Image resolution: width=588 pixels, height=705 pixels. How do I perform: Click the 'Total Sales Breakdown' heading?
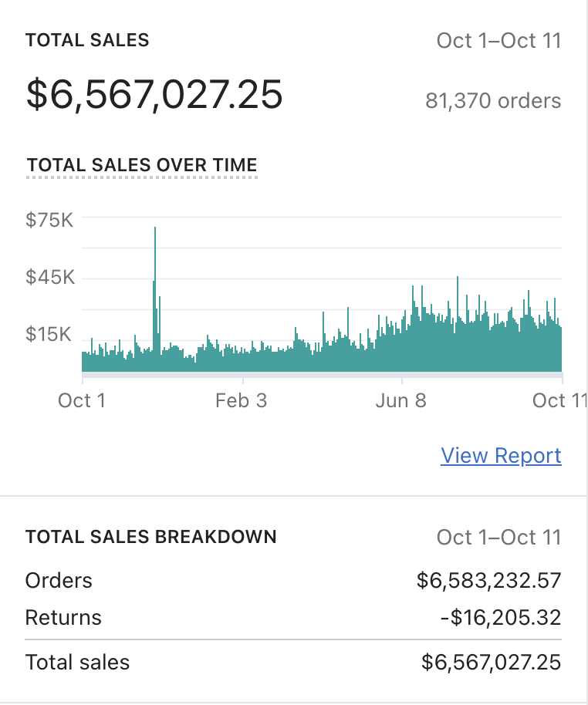click(151, 537)
